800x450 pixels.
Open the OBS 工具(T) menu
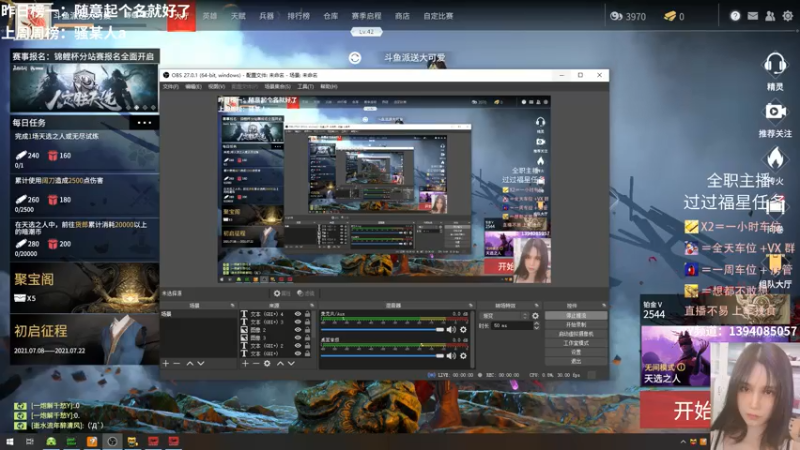(305, 87)
